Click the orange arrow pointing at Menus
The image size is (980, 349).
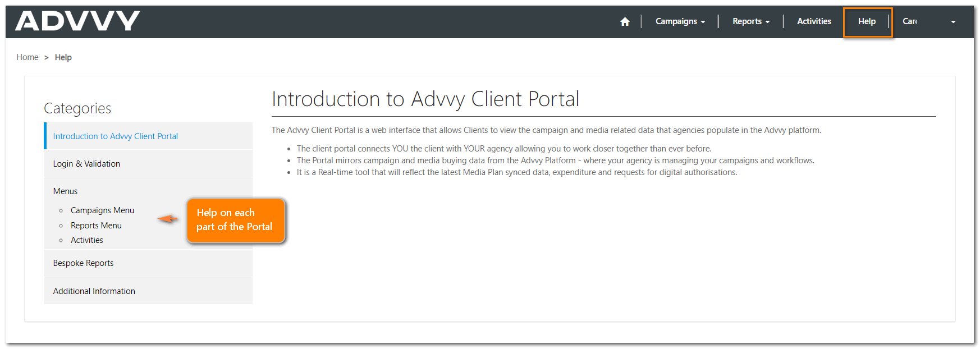pos(168,219)
